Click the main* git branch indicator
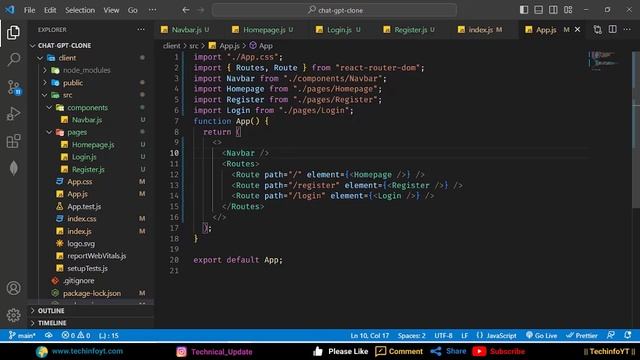The width and height of the screenshot is (640, 360). (22, 336)
